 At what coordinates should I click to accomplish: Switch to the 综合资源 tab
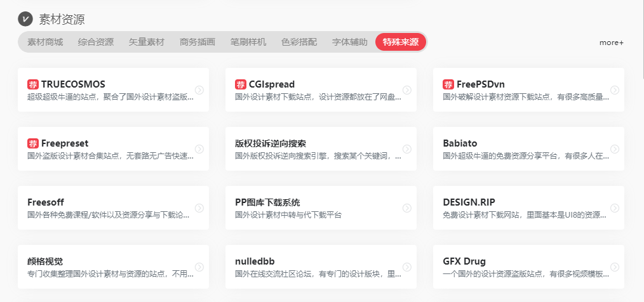(96, 42)
